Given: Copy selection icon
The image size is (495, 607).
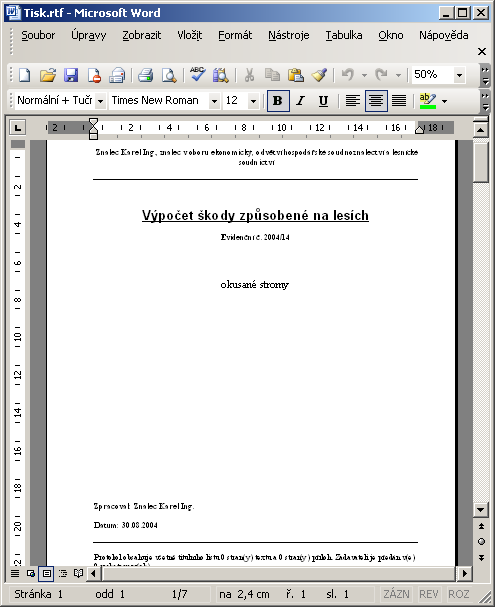Looking at the screenshot, I should click(272, 75).
